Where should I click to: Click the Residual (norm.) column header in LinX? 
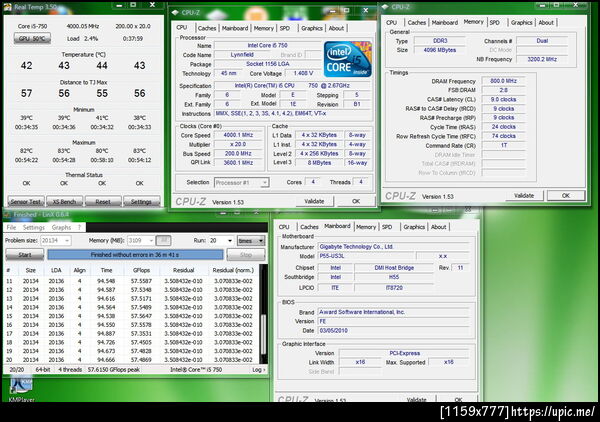[x=233, y=270]
